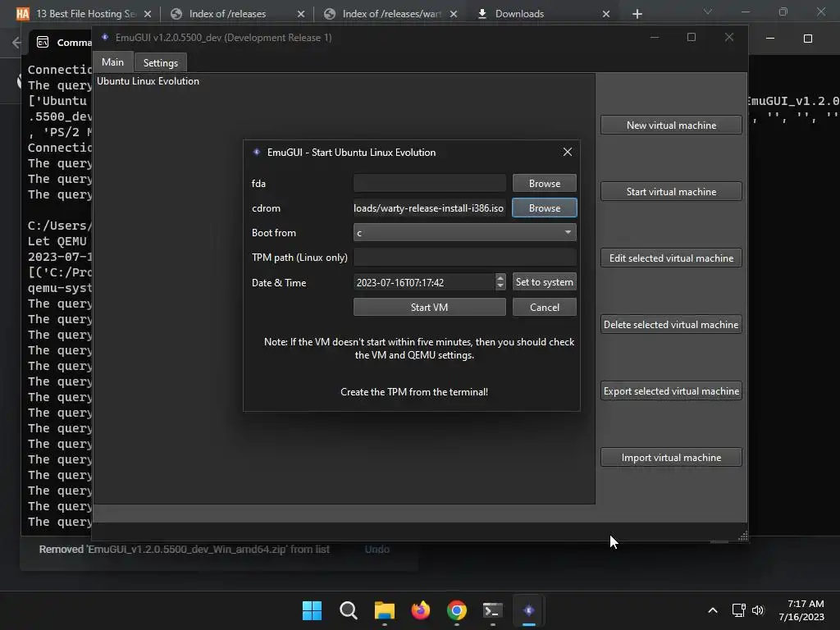Open Terminal from taskbar
This screenshot has width=840, height=630.
(x=493, y=610)
